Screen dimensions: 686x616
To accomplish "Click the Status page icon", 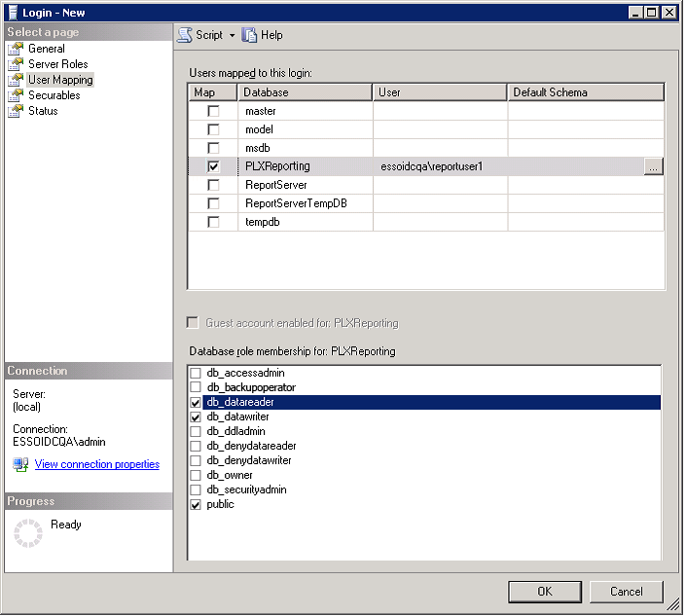I will [16, 111].
